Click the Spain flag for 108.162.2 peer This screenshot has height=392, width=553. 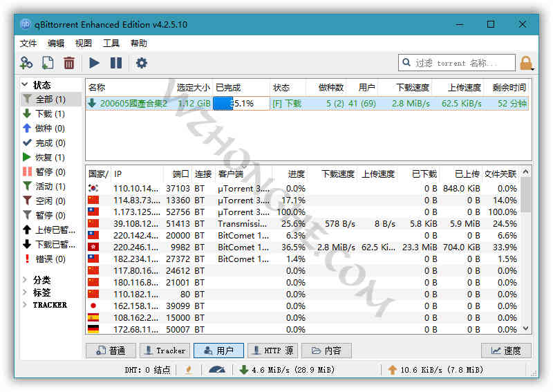[x=93, y=317]
